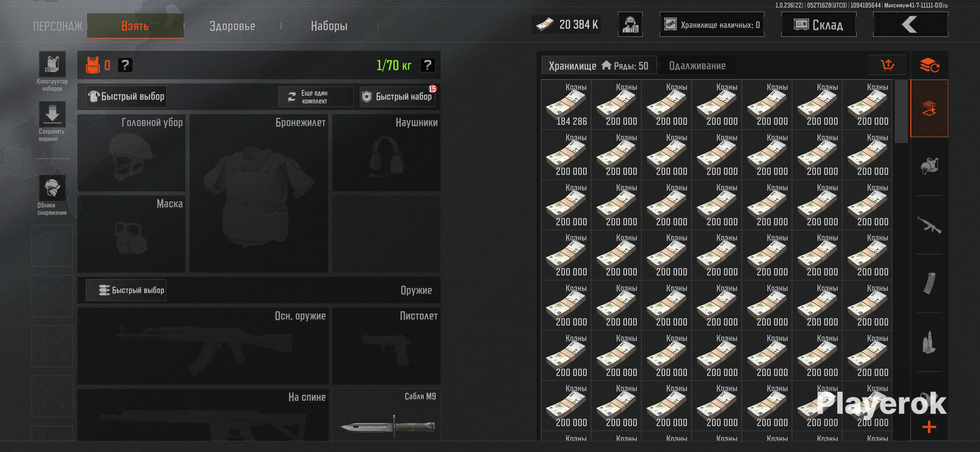The height and width of the screenshot is (452, 980).
Task: Select the Бронежилет equipment slot
Action: (259, 193)
